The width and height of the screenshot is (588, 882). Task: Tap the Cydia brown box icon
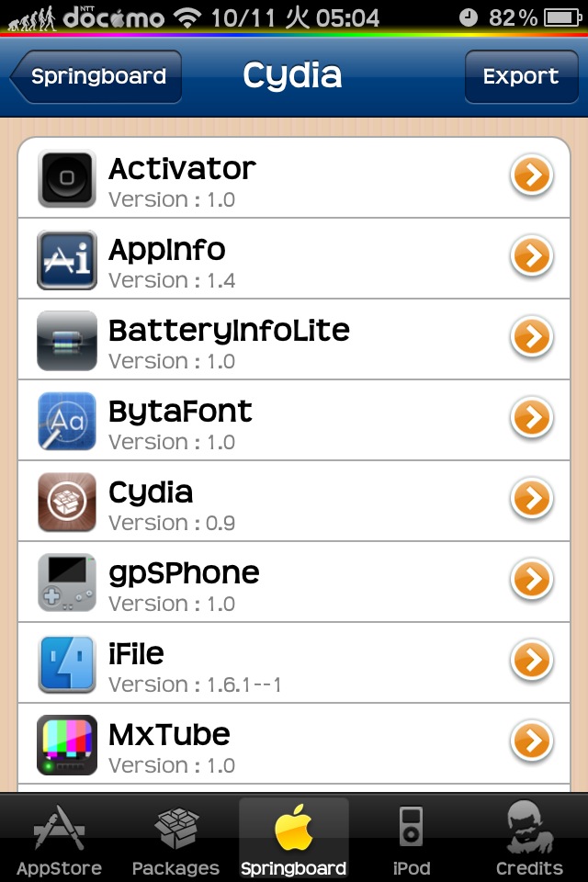pyautogui.click(x=67, y=503)
